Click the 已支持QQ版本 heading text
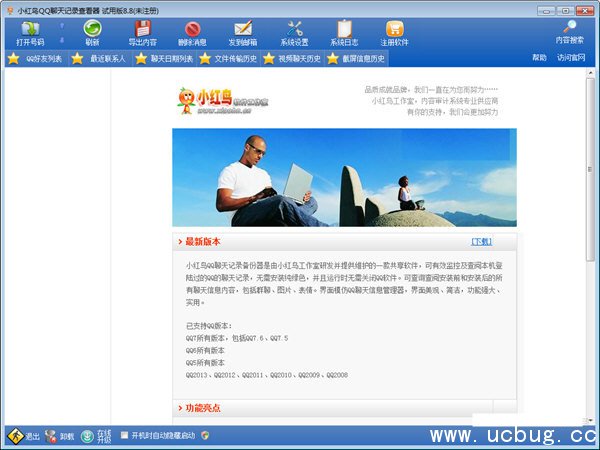 click(209, 326)
